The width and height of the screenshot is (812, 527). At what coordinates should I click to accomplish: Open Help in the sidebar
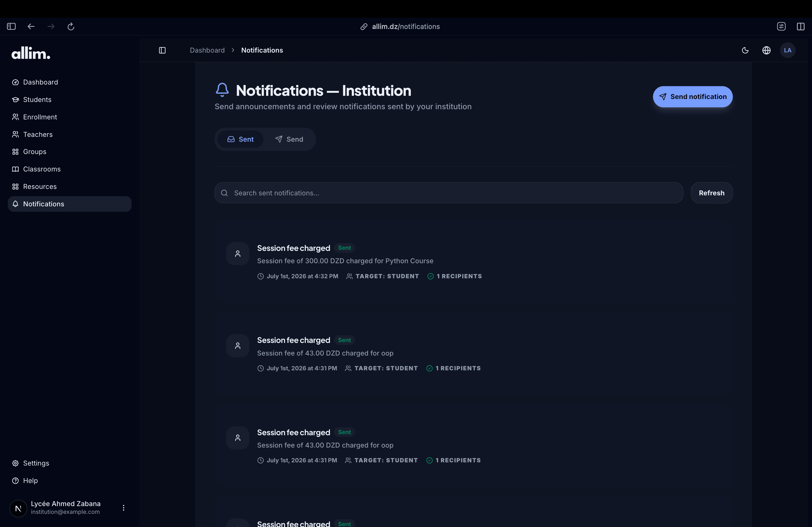[69, 480]
